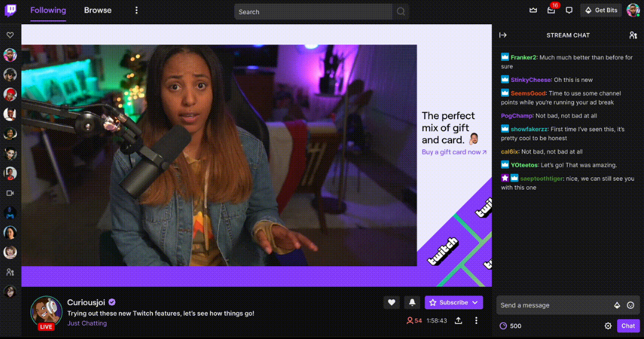Click the Buy a gift card now link

coord(454,152)
